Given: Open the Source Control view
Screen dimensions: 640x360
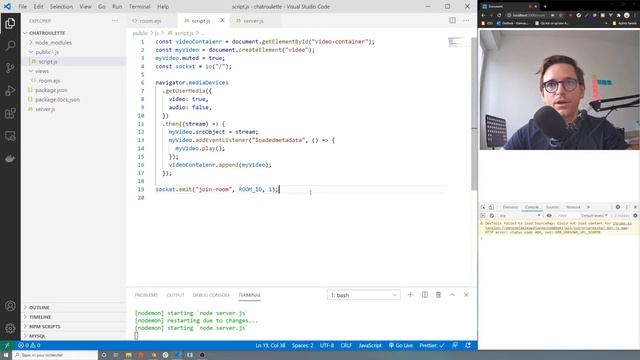Looking at the screenshot, I should click(10, 68).
